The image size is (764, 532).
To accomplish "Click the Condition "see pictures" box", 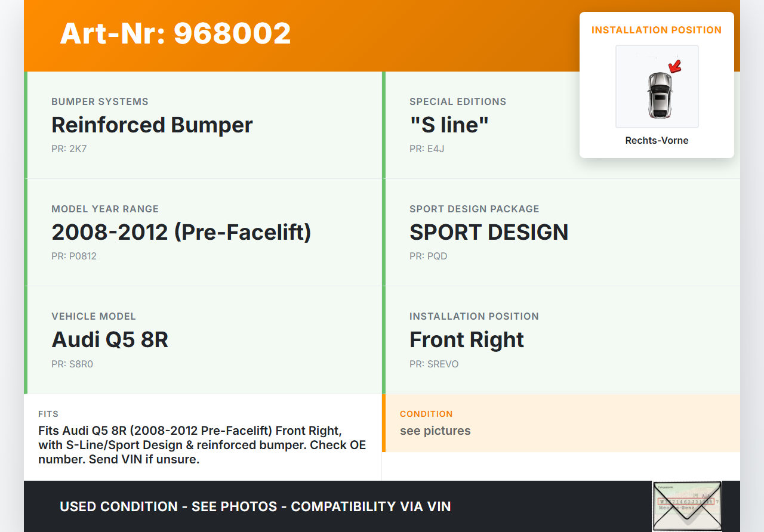I will coord(435,431).
